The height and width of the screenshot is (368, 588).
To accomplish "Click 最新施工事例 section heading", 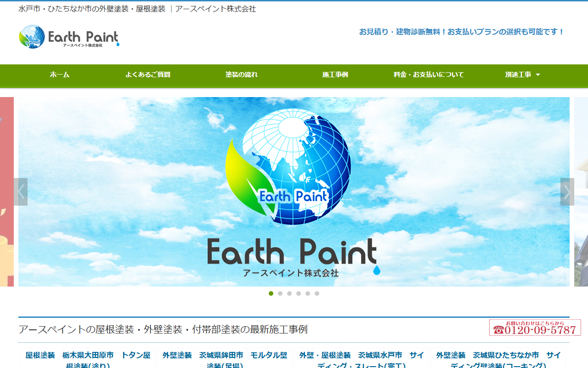I will pos(163,329).
